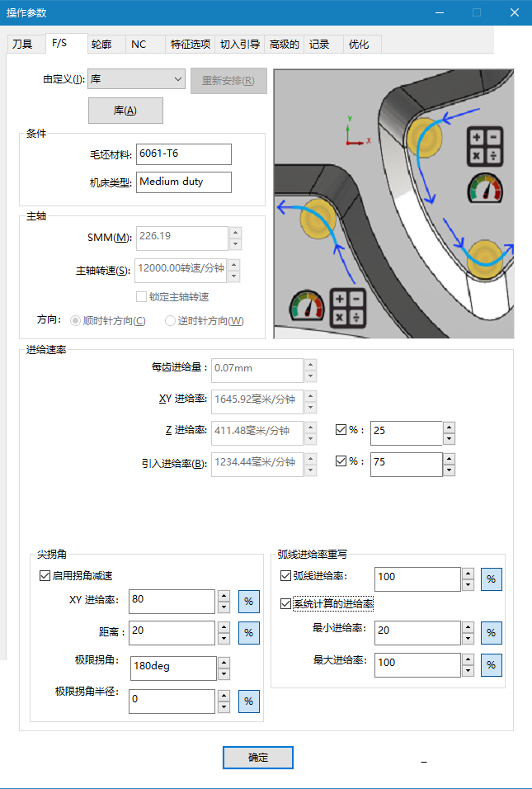532x789 pixels.
Task: Click 最小进给率 field showing 20
Action: [x=417, y=632]
